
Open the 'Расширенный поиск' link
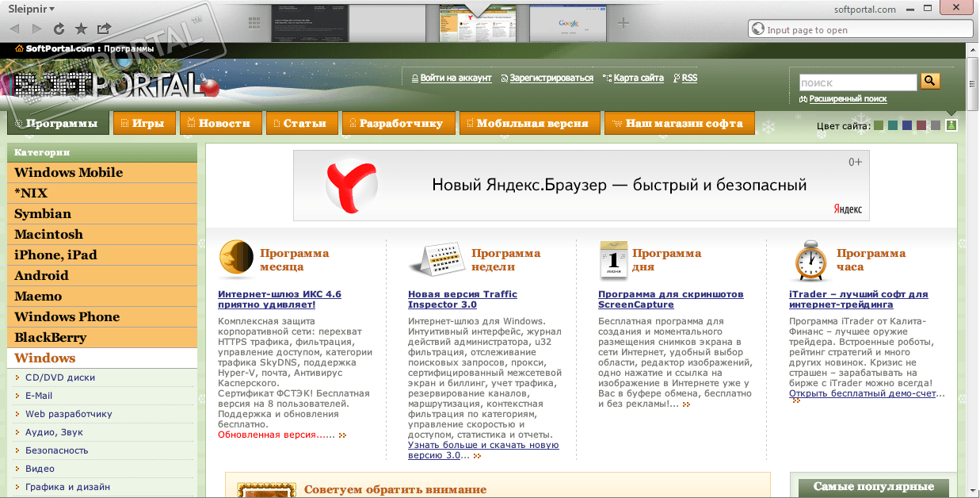pyautogui.click(x=848, y=99)
